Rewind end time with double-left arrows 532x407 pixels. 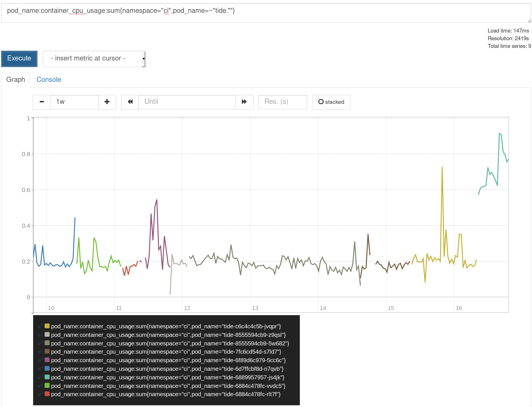pos(130,102)
